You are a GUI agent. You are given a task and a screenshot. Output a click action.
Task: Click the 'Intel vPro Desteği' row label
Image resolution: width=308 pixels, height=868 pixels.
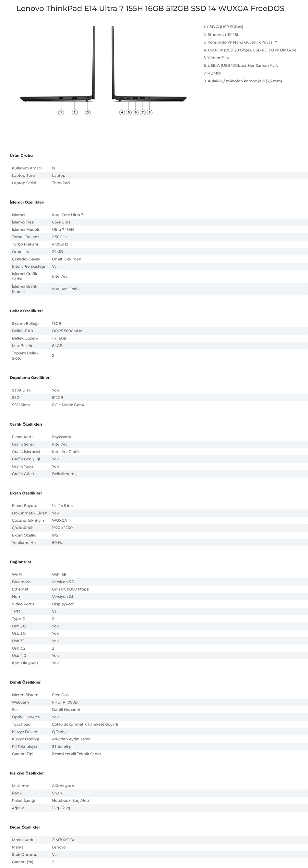click(28, 267)
